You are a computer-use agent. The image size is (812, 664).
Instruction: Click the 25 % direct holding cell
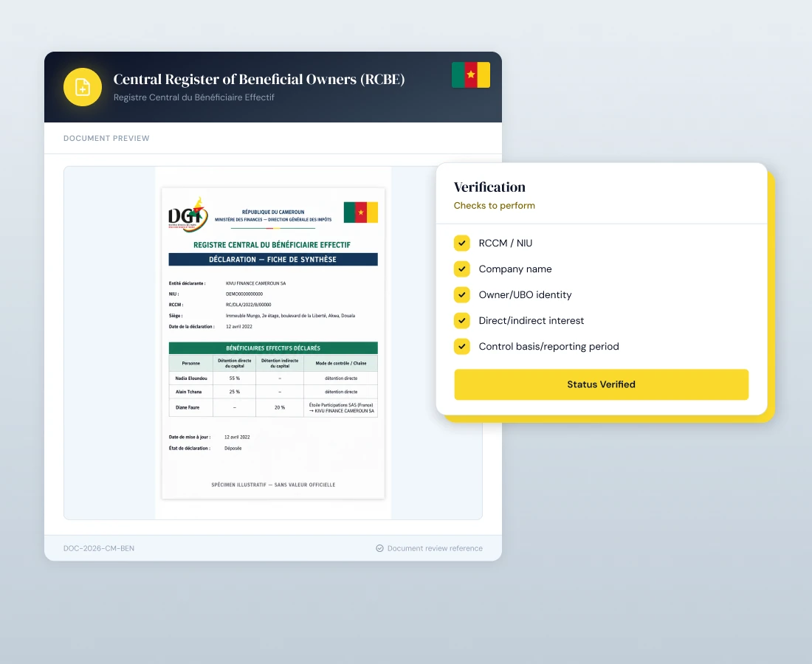(235, 392)
